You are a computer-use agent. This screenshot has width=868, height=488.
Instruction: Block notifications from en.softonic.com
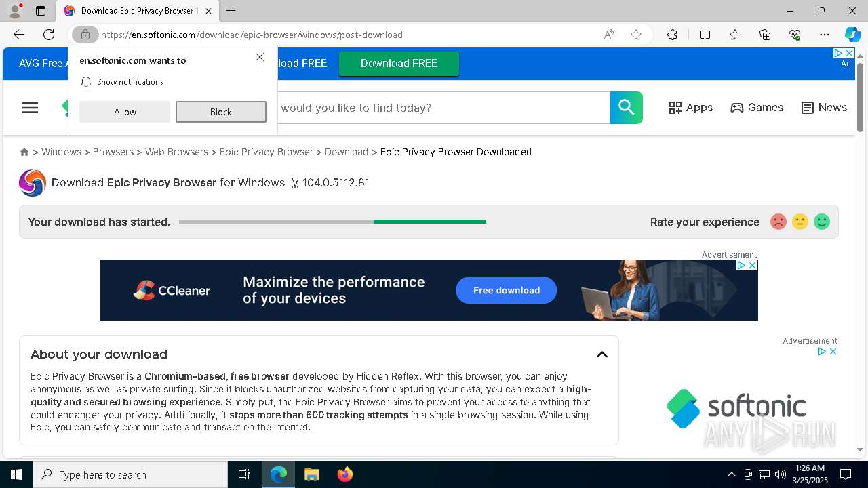pyautogui.click(x=221, y=112)
